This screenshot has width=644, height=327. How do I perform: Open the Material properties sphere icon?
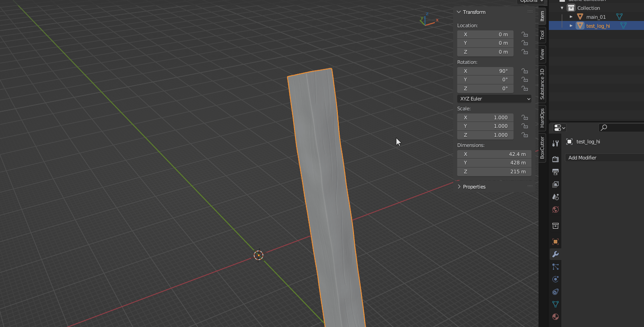pyautogui.click(x=556, y=317)
